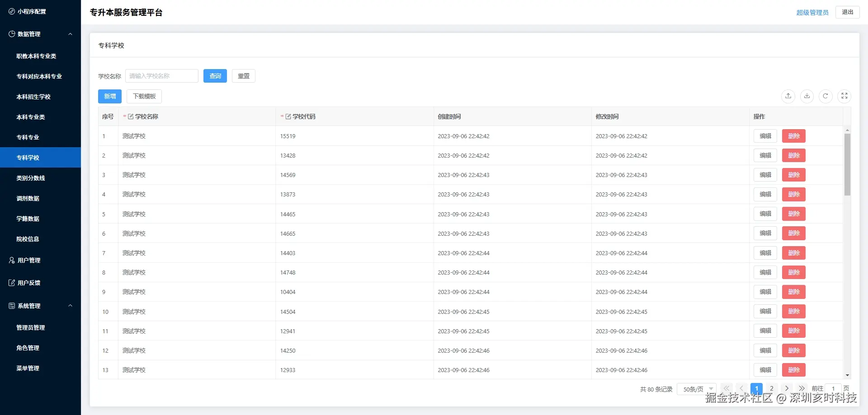Edit the row with school code 15519
868x415 pixels.
[x=765, y=136]
